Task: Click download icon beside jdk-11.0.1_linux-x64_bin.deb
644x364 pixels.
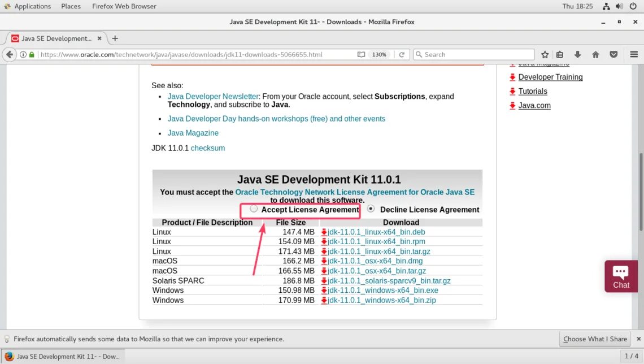Action: pos(324,232)
